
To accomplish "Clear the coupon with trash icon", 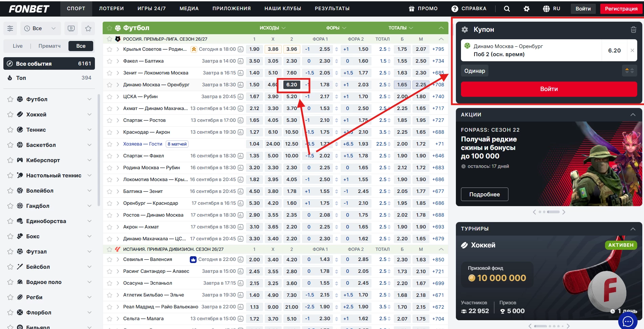I will [633, 29].
